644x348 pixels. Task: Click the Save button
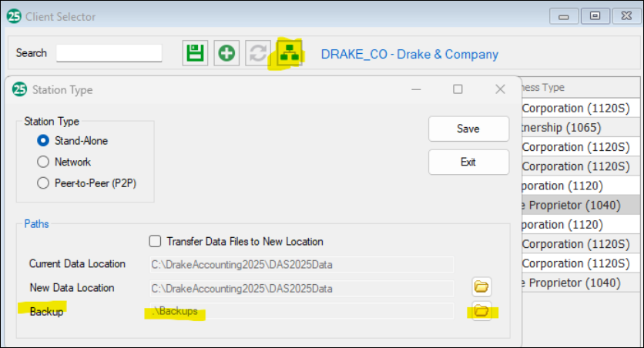(x=468, y=129)
